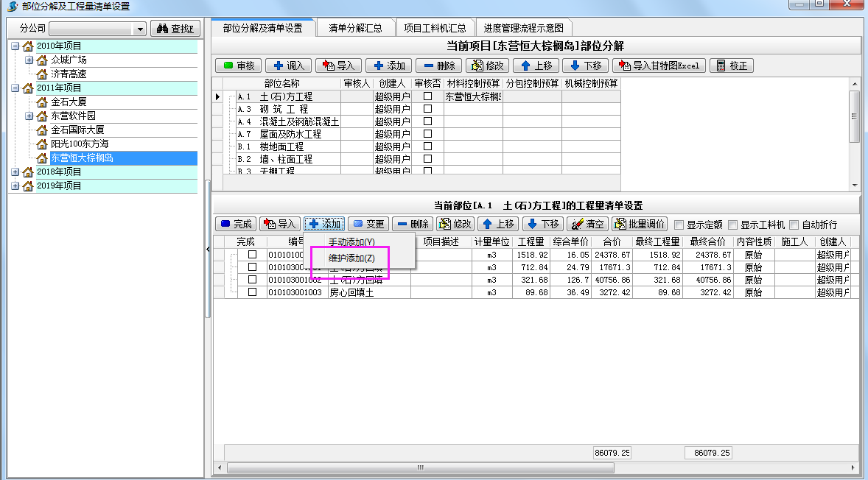Click the bottom horizontal scrollbar

click(420, 467)
